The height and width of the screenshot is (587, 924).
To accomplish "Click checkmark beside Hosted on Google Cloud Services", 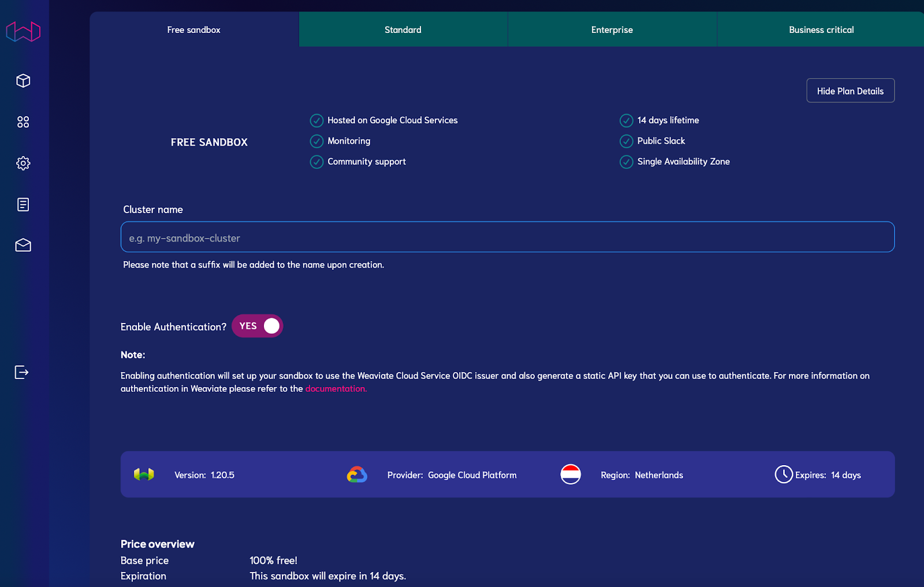I will tap(316, 120).
